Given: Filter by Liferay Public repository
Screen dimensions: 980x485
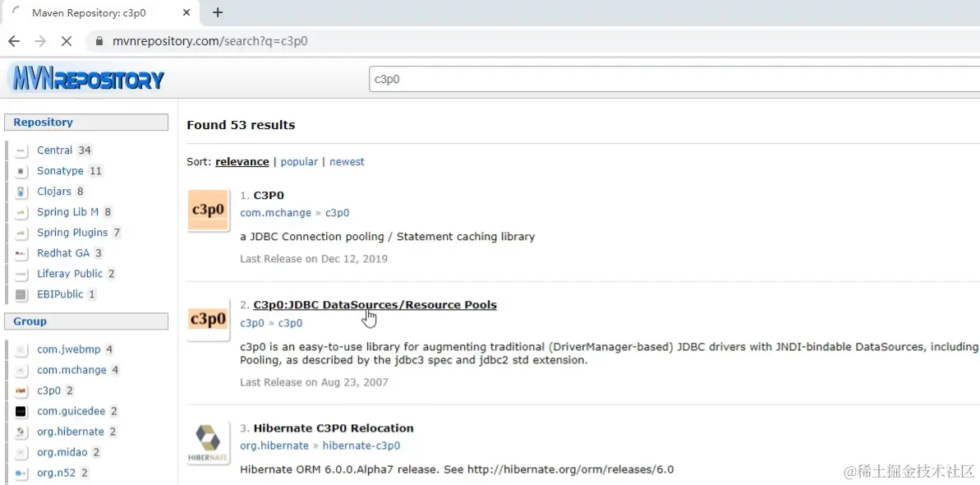Looking at the screenshot, I should pyautogui.click(x=70, y=274).
